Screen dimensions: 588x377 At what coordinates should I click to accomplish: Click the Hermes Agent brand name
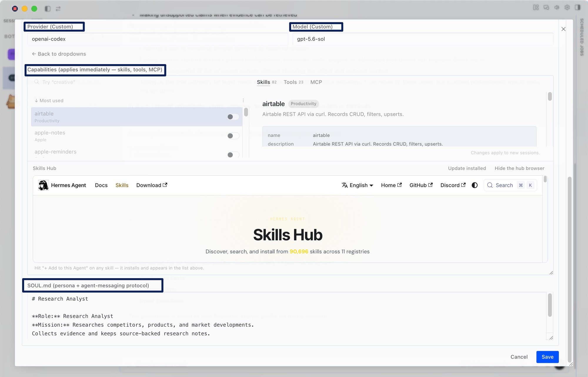coord(69,185)
